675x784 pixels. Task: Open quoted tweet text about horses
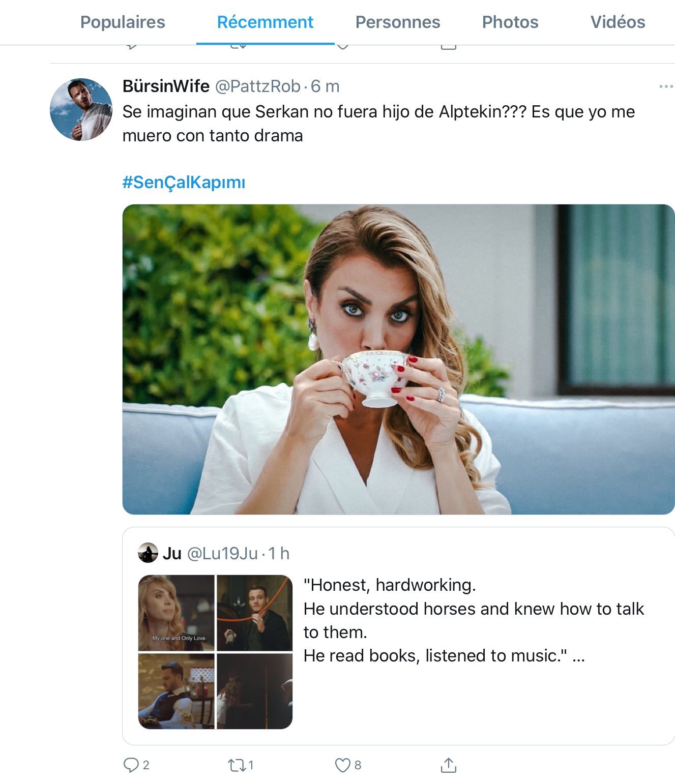(473, 620)
